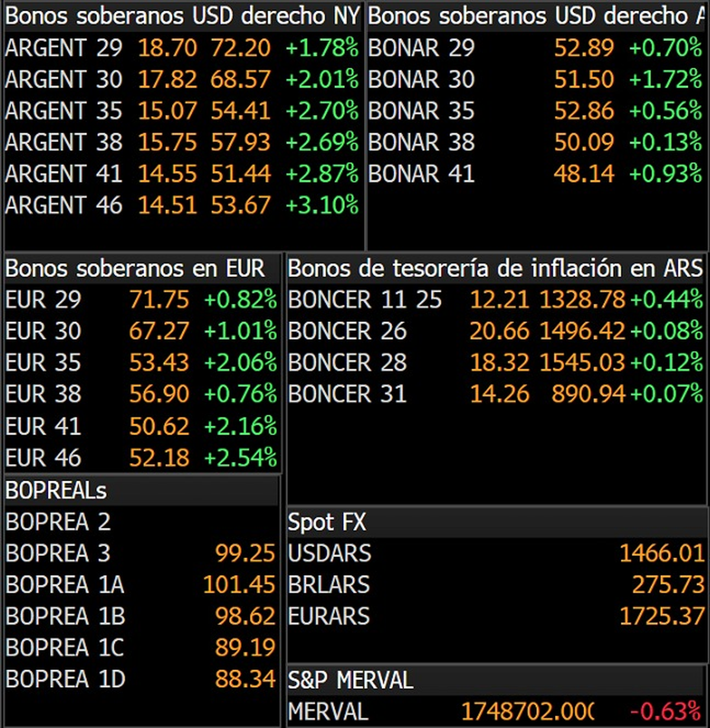Click the BONAR 41 ticker
The image size is (710, 728).
coord(421,173)
